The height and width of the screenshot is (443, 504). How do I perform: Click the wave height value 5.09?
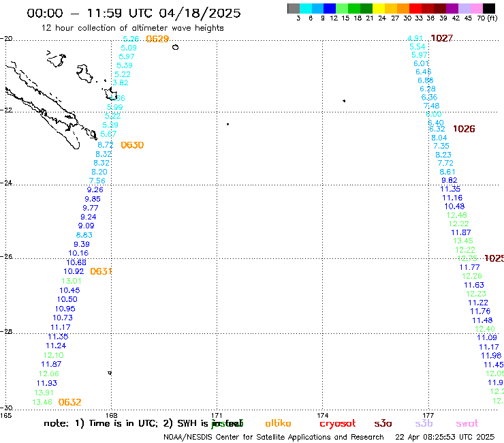coord(129,48)
